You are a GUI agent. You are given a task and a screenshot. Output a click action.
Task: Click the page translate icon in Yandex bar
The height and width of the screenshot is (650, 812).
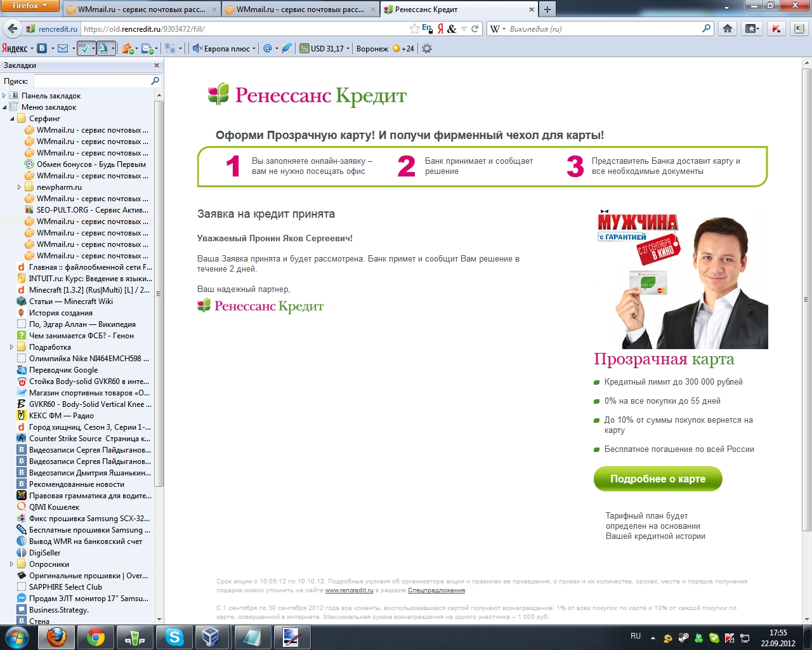click(103, 48)
